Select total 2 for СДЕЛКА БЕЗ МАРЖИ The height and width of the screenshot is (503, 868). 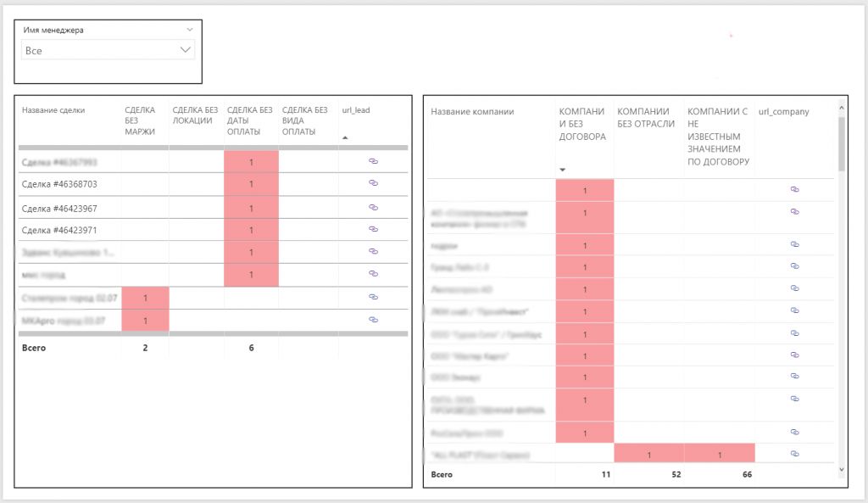[145, 348]
